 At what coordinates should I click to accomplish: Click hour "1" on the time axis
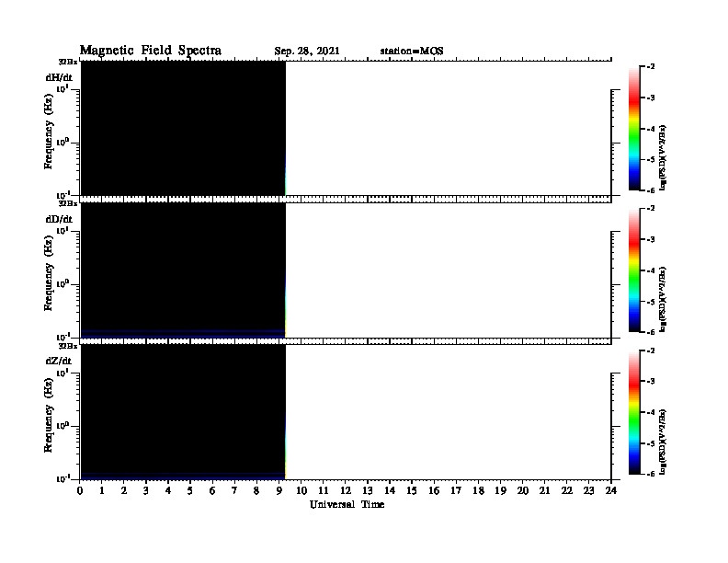[x=102, y=490]
